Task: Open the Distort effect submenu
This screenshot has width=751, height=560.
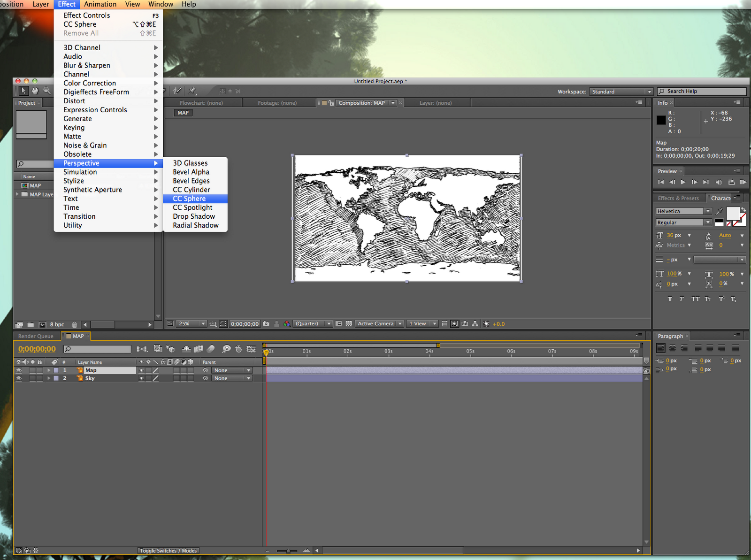Action: (x=108, y=101)
